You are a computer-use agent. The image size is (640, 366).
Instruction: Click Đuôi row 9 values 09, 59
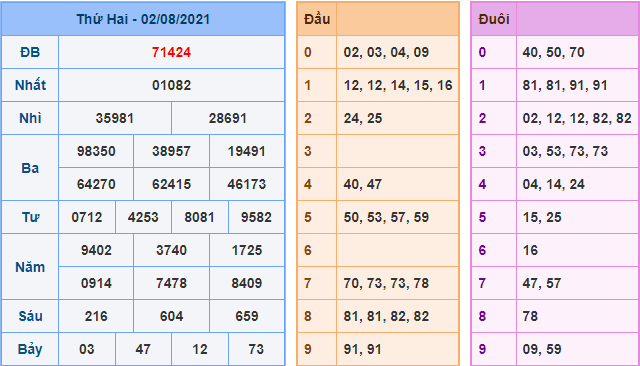coord(542,350)
